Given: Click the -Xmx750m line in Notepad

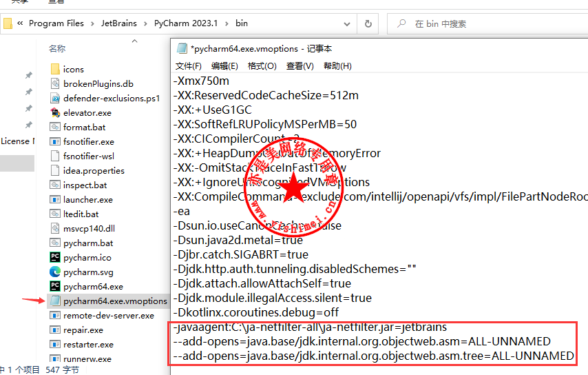Looking at the screenshot, I should [201, 81].
